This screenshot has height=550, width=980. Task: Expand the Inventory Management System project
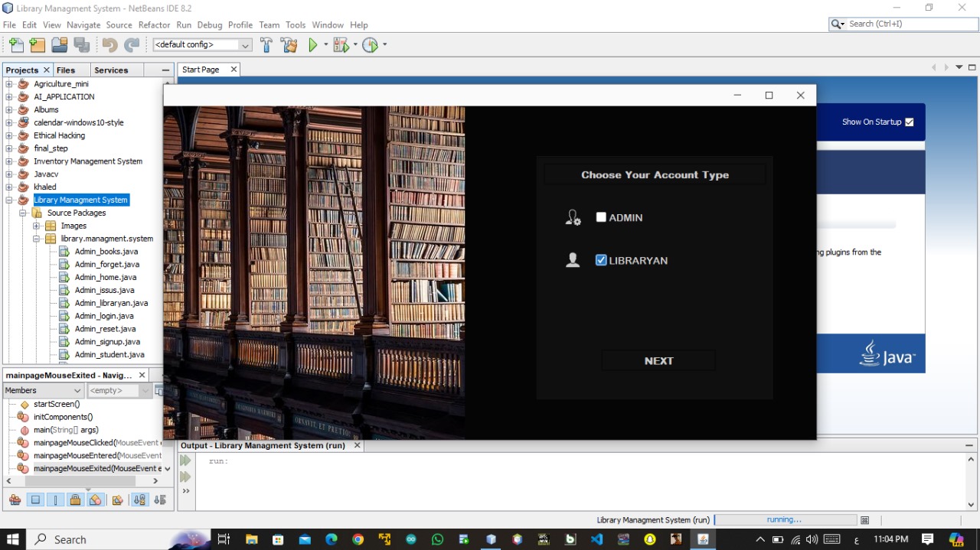coord(9,161)
